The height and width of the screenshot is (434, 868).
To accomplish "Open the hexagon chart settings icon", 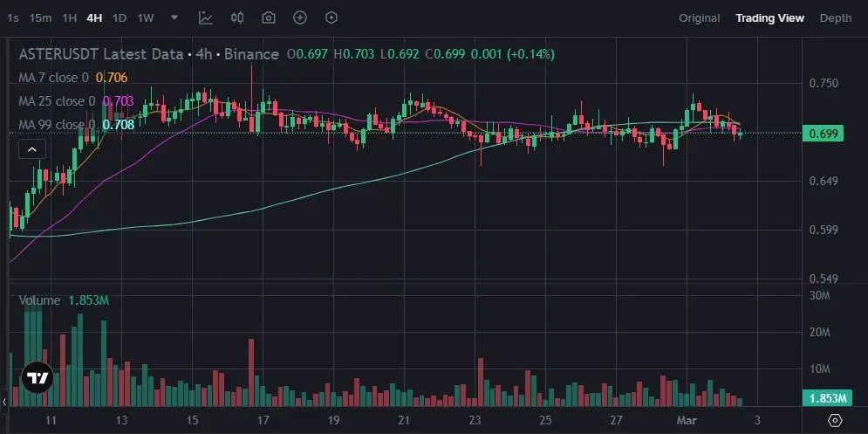I will [331, 17].
